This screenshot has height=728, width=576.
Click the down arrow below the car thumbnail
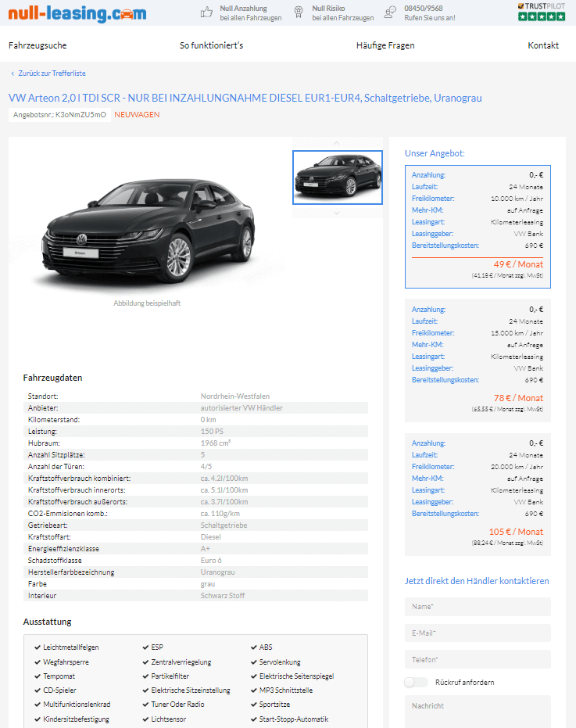point(337,213)
